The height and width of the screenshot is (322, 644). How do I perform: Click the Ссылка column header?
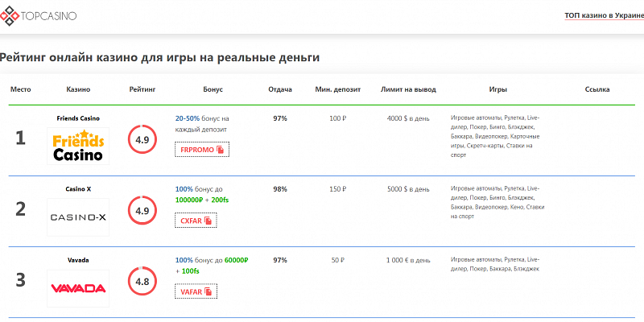tap(597, 89)
